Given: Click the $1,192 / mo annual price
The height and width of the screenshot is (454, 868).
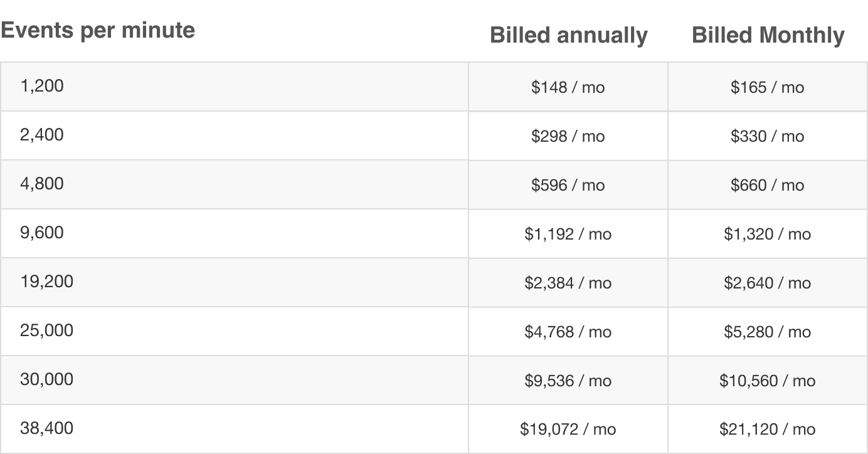Looking at the screenshot, I should tap(568, 234).
